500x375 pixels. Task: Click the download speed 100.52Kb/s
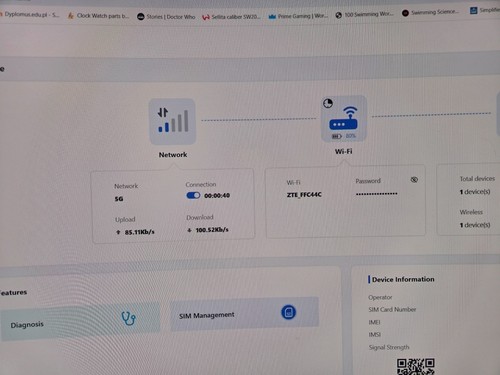(212, 230)
